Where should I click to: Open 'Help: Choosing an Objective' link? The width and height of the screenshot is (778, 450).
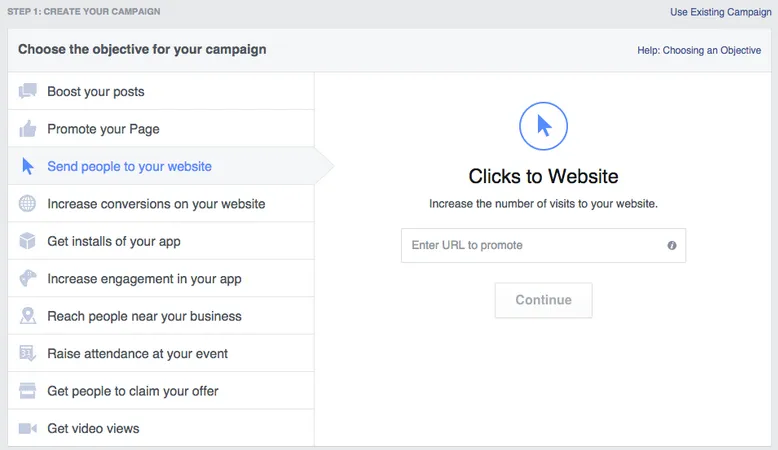(699, 50)
